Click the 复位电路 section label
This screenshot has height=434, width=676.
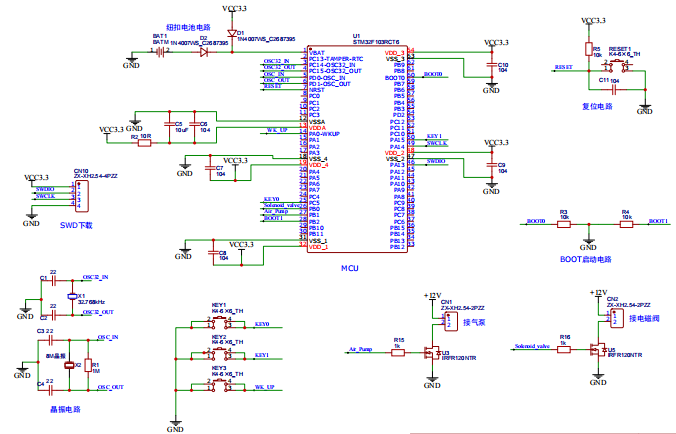[x=597, y=106]
